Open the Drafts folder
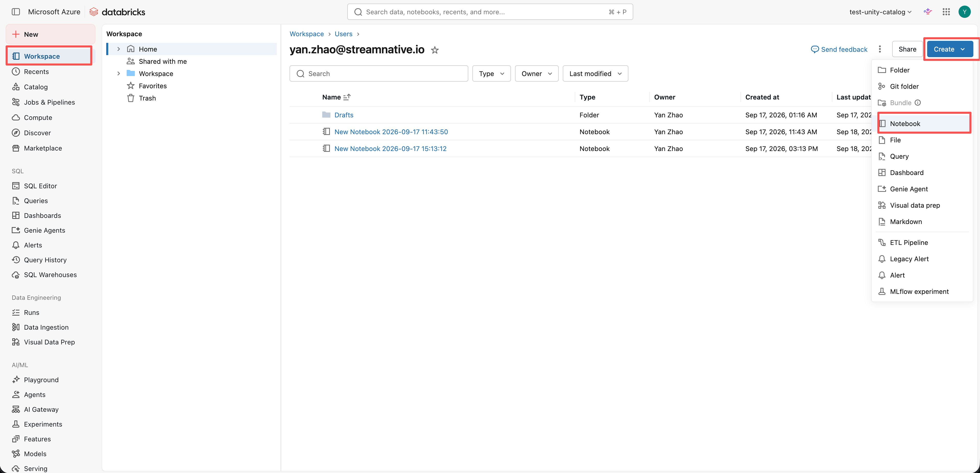980x473 pixels. (x=344, y=115)
